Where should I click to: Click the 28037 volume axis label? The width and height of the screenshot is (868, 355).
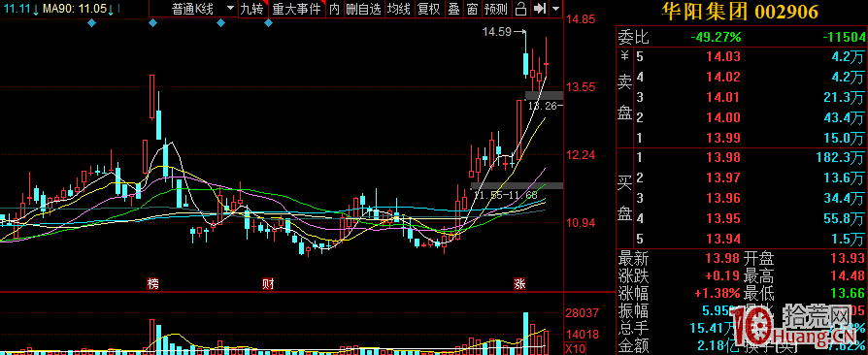point(582,313)
